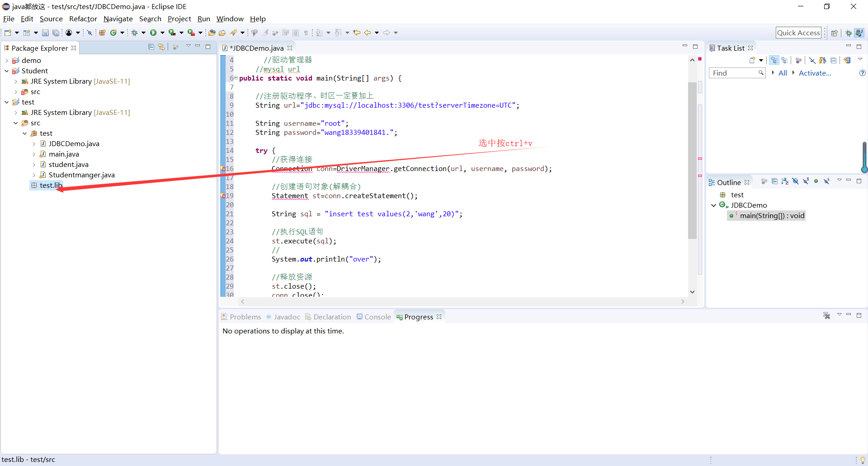868x466 pixels.
Task: Click the New Task icon in Task List
Action: (752, 60)
